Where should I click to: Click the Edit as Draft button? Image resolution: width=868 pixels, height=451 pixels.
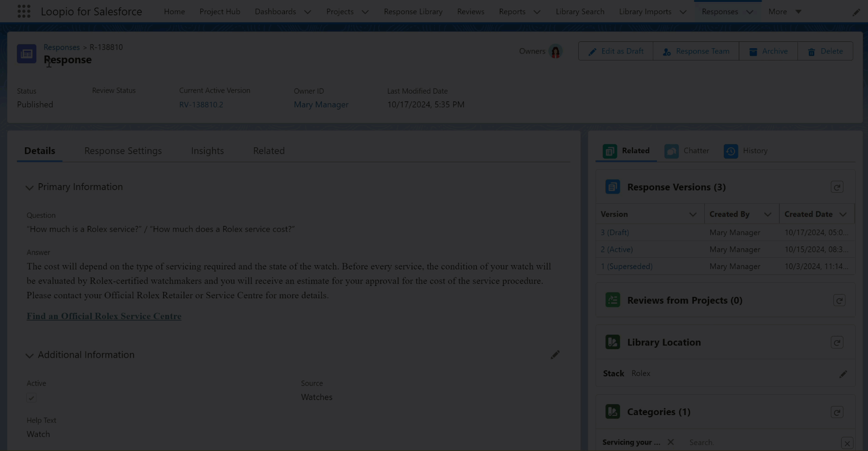tap(616, 51)
